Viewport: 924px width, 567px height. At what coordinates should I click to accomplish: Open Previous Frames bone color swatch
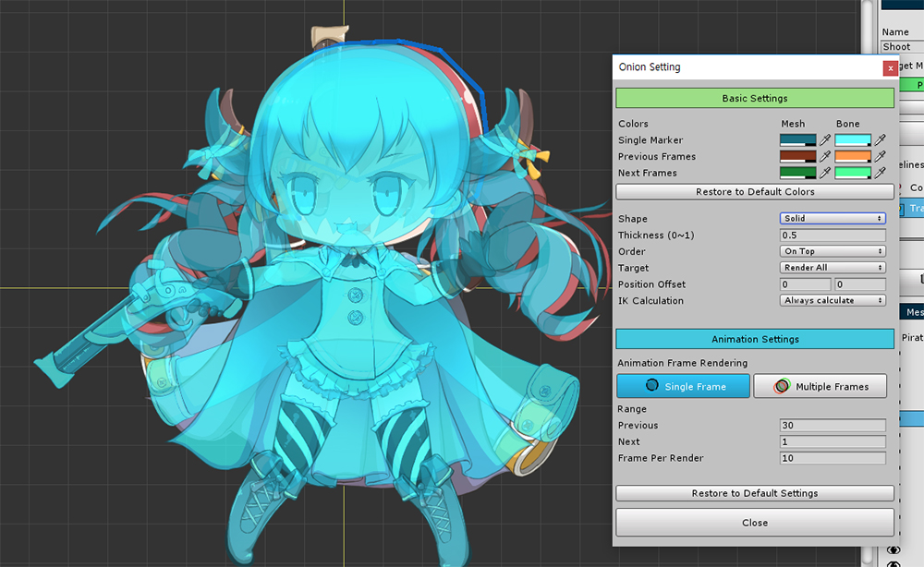(x=853, y=157)
